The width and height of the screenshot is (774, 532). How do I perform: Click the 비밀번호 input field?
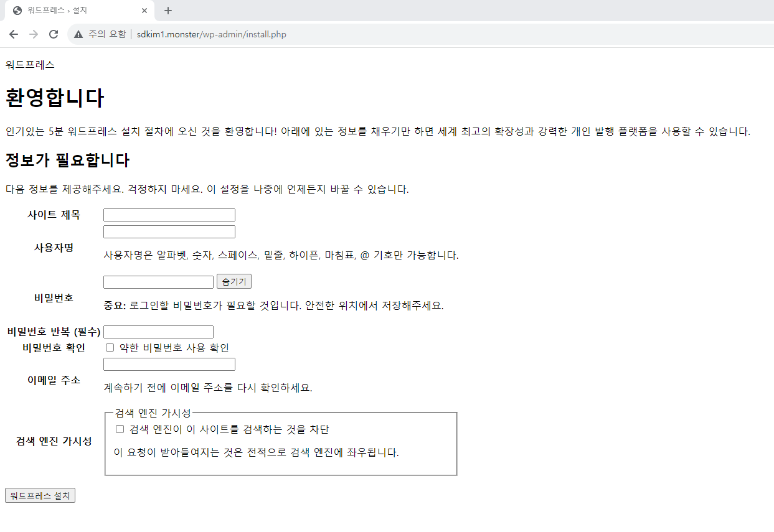point(158,282)
